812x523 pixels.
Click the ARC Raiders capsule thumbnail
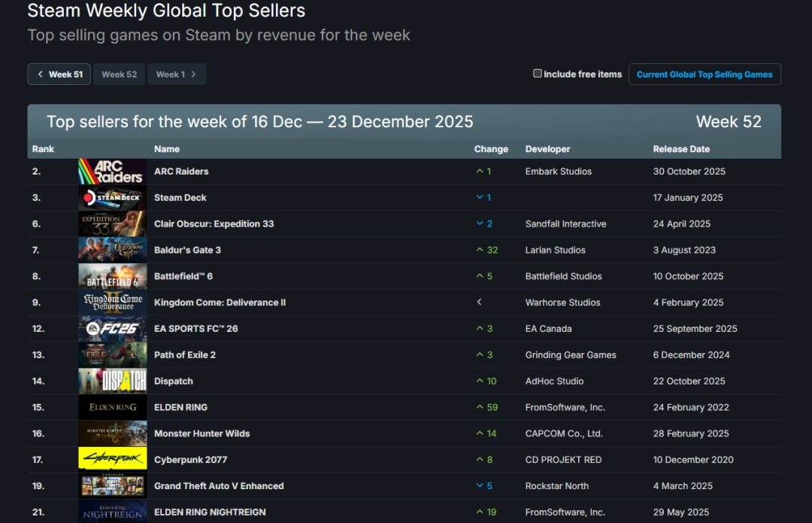pos(112,171)
